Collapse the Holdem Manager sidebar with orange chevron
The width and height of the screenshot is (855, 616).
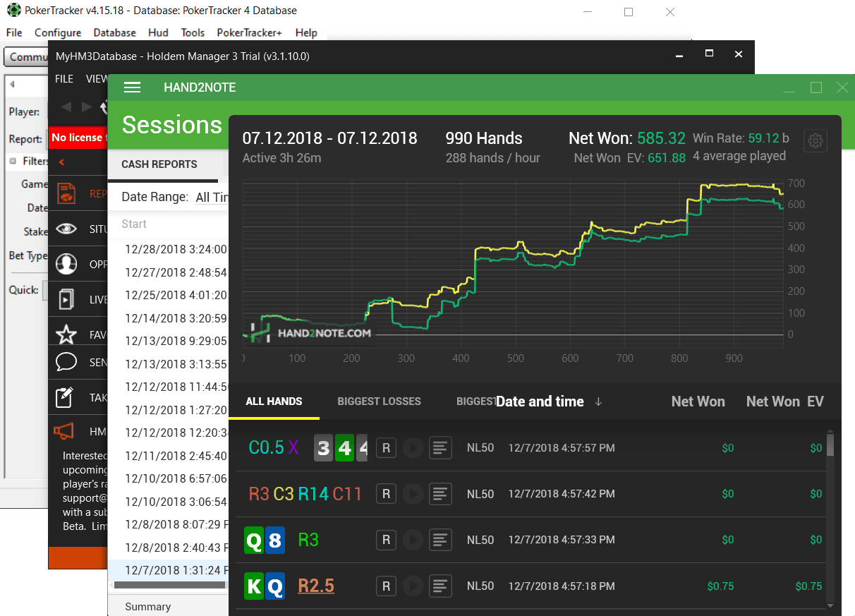point(61,162)
